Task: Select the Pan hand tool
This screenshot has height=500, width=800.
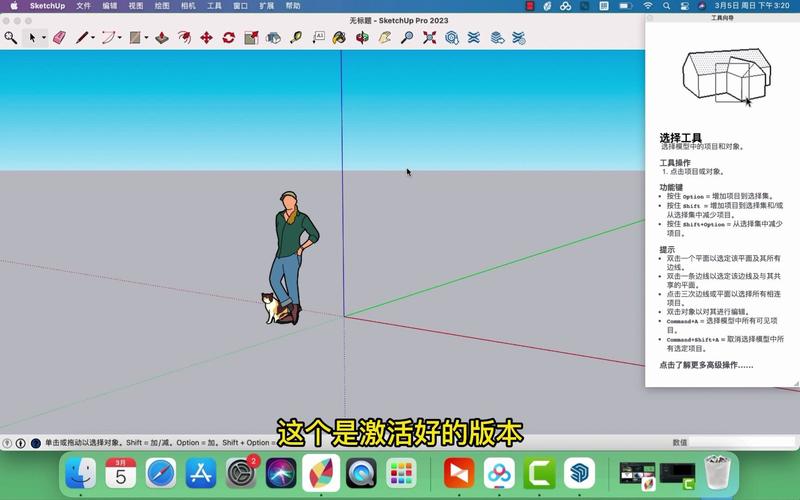Action: point(384,38)
